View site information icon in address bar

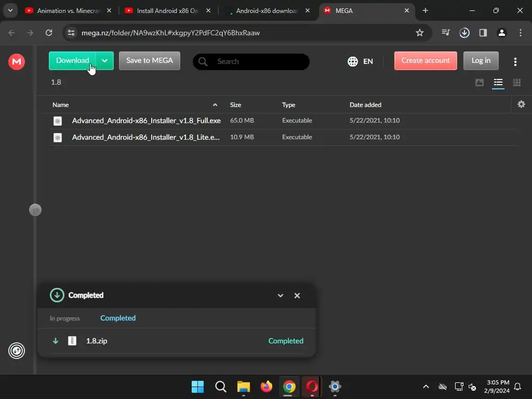tap(71, 33)
